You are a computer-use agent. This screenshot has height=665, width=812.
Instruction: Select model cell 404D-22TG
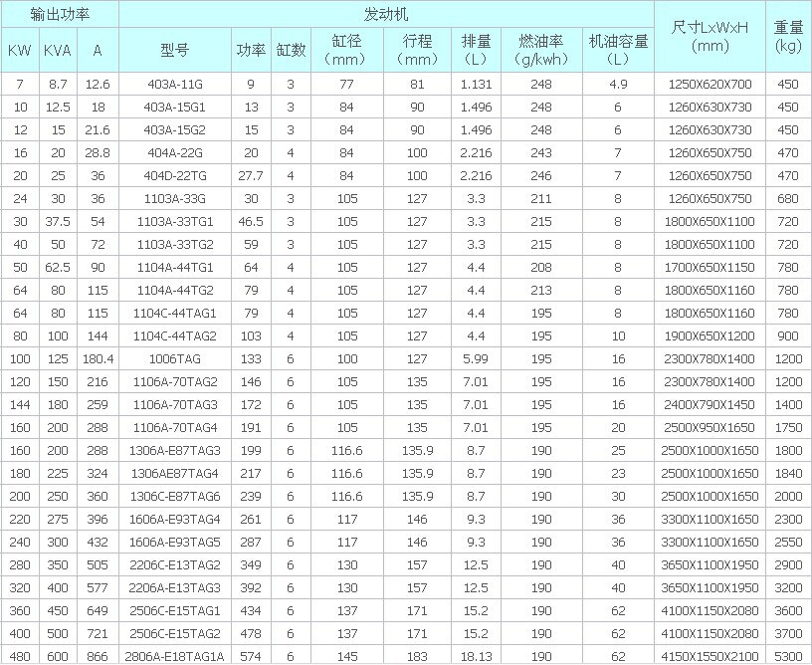(175, 175)
